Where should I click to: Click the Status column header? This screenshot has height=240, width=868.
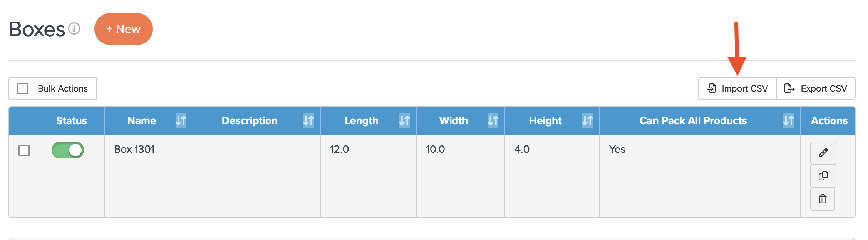pos(71,121)
